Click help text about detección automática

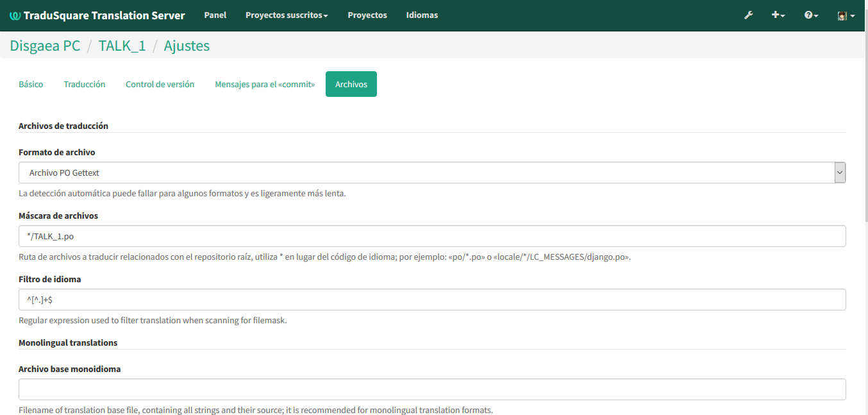182,193
